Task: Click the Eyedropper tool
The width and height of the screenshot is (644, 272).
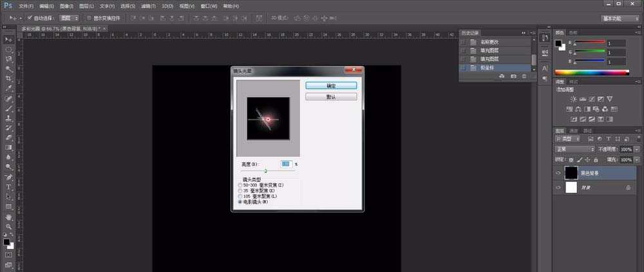Action: pos(9,89)
